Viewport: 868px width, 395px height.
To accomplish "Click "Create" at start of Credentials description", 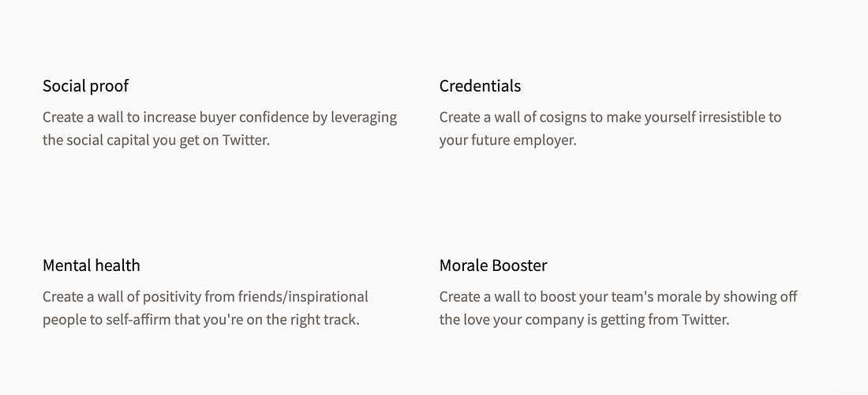I will (457, 118).
